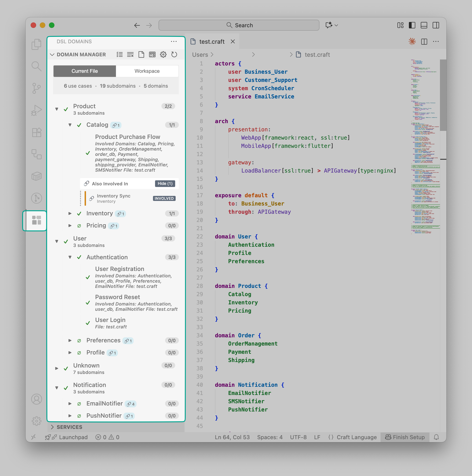Select the User Registration use case
The height and width of the screenshot is (476, 472).
coord(120,269)
